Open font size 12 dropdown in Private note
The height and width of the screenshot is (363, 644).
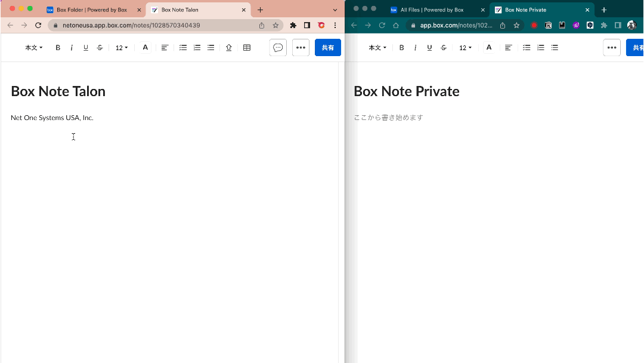465,48
